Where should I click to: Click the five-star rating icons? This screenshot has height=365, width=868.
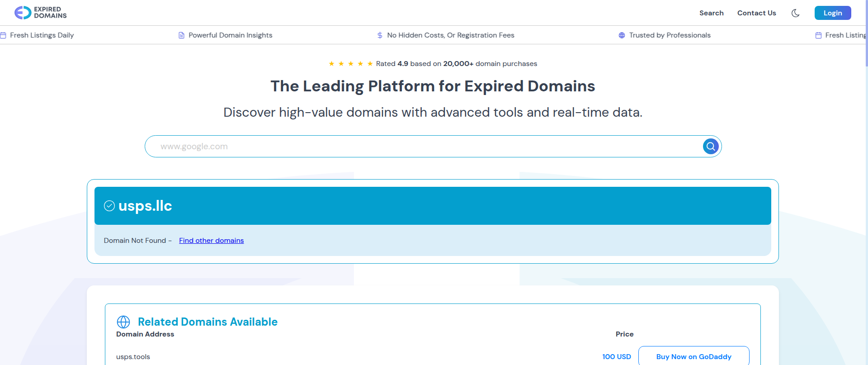(351, 64)
